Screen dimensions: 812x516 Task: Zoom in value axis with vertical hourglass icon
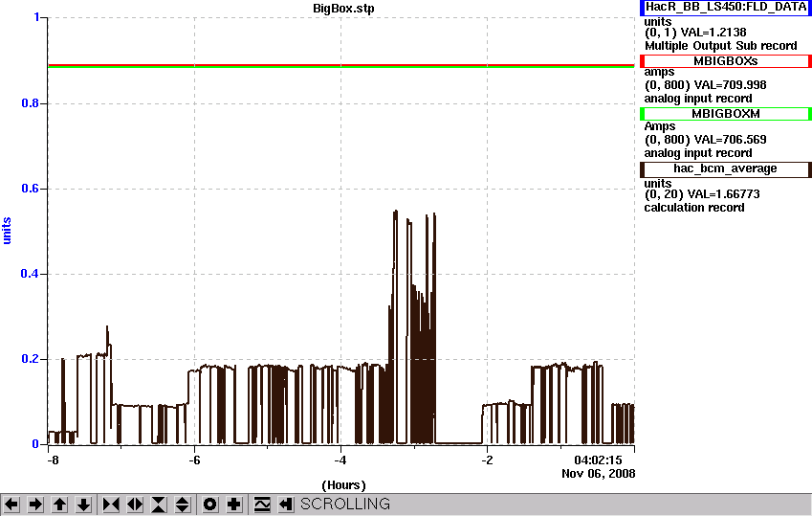click(159, 505)
